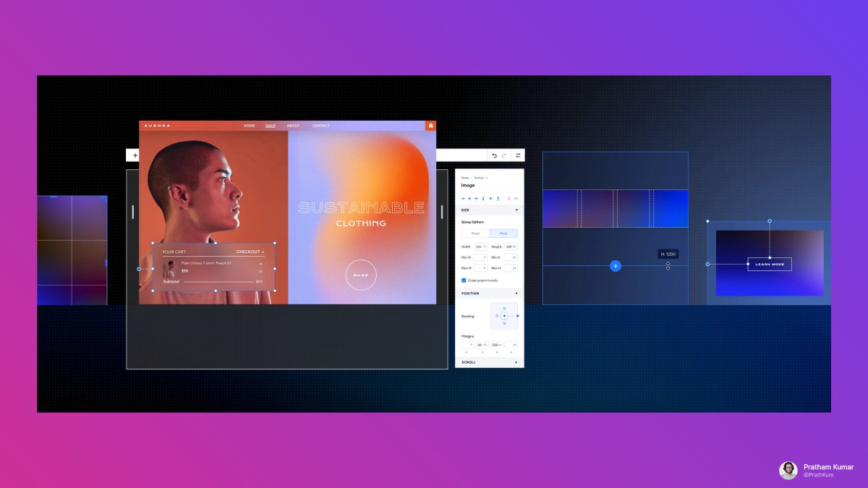This screenshot has height=488, width=868.
Task: Select the left docking point
Action: [497, 316]
